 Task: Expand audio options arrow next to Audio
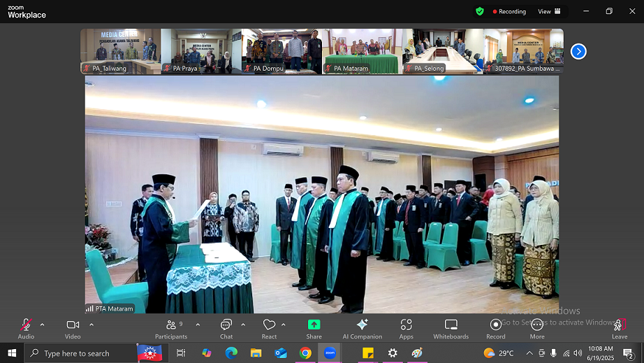[43, 325]
